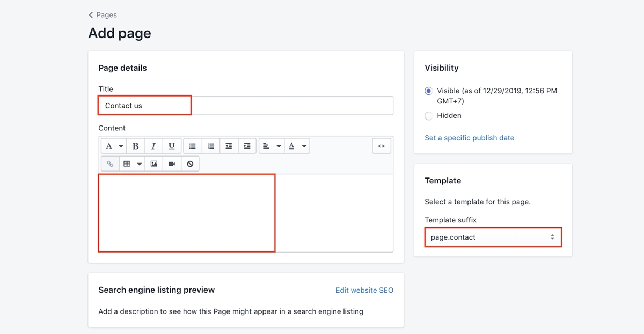Screen dimensions: 644x334
Task: Insert a video into content
Action: click(172, 164)
